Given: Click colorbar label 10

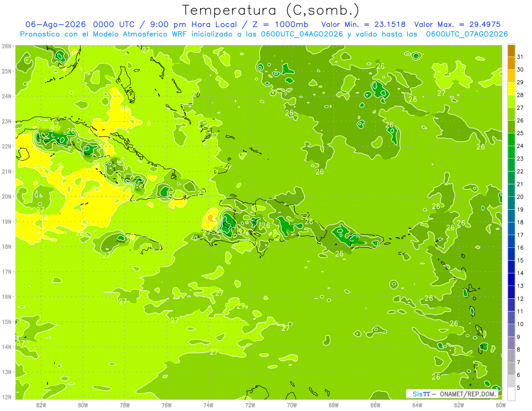Looking at the screenshot, I should (x=520, y=324).
